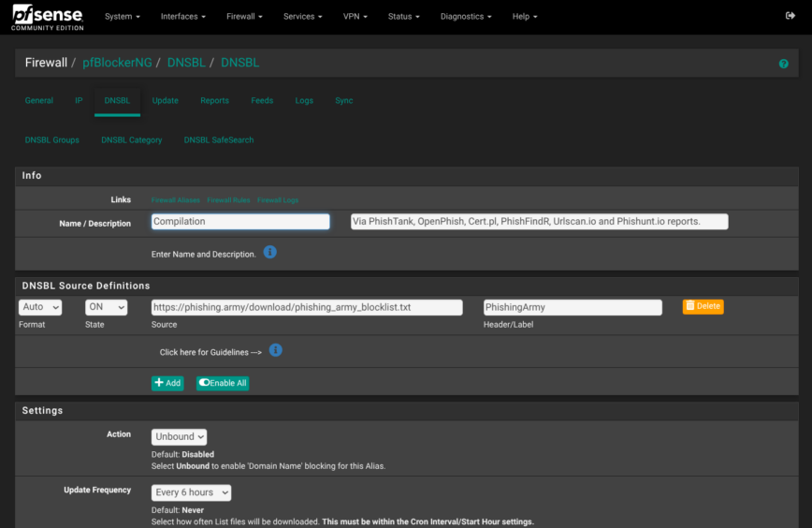The image size is (812, 528).
Task: Open DNSBL Category sub-tab
Action: click(132, 139)
